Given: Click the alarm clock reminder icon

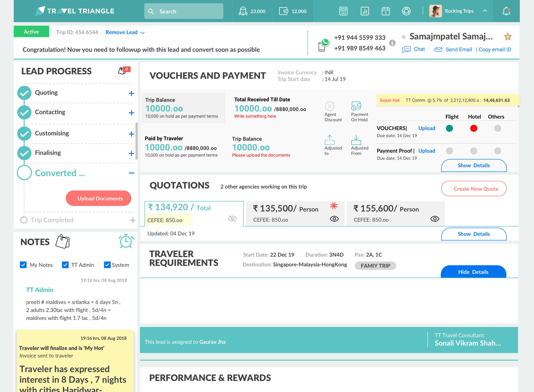Looking at the screenshot, I should [x=126, y=241].
